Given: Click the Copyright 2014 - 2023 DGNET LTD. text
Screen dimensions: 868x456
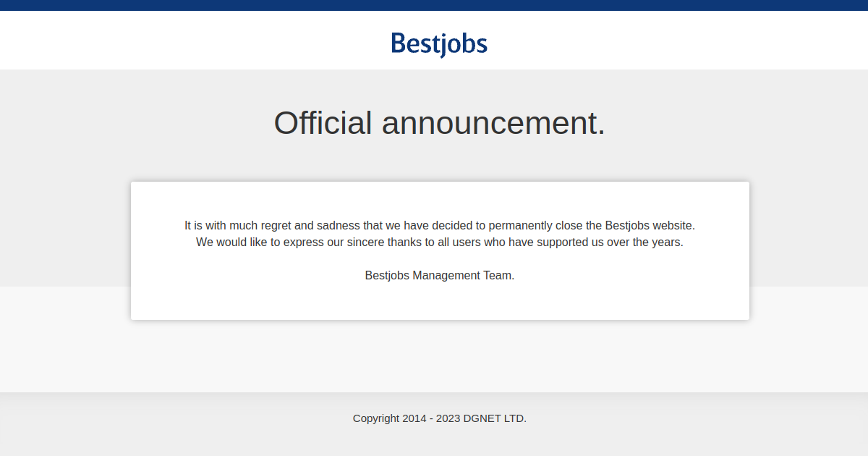Looking at the screenshot, I should (x=440, y=418).
